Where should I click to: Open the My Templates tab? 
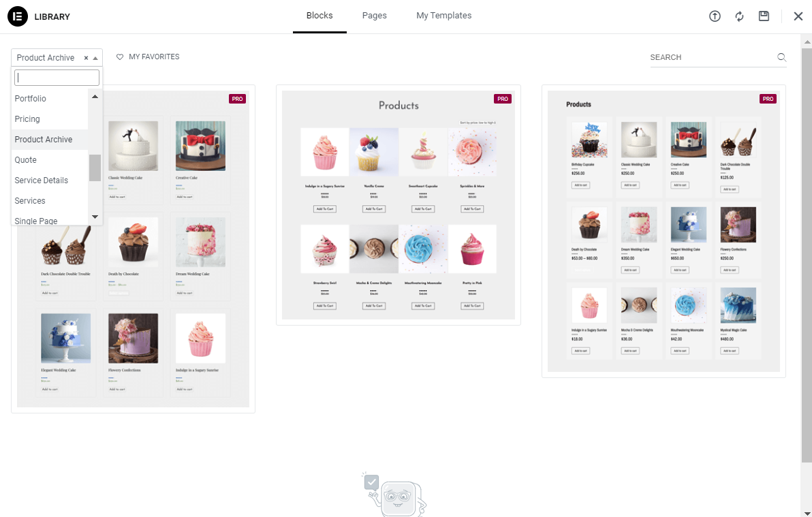(443, 16)
